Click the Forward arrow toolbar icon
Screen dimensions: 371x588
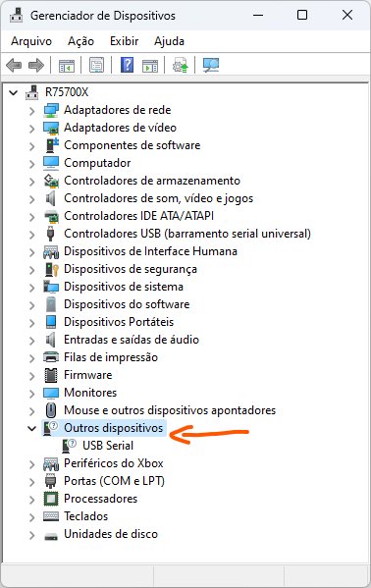tap(36, 66)
